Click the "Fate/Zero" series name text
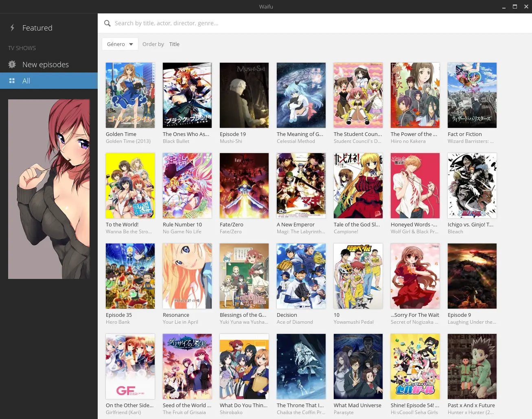 click(231, 232)
